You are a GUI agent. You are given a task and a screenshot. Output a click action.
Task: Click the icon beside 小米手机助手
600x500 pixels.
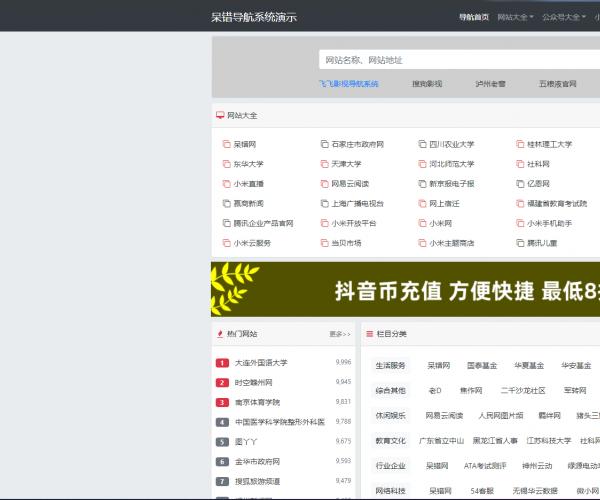point(520,223)
